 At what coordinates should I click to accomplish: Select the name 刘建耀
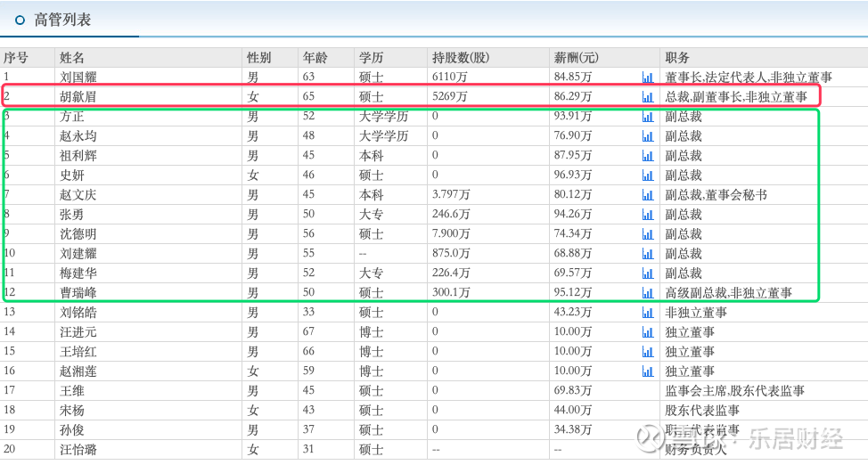pyautogui.click(x=78, y=254)
